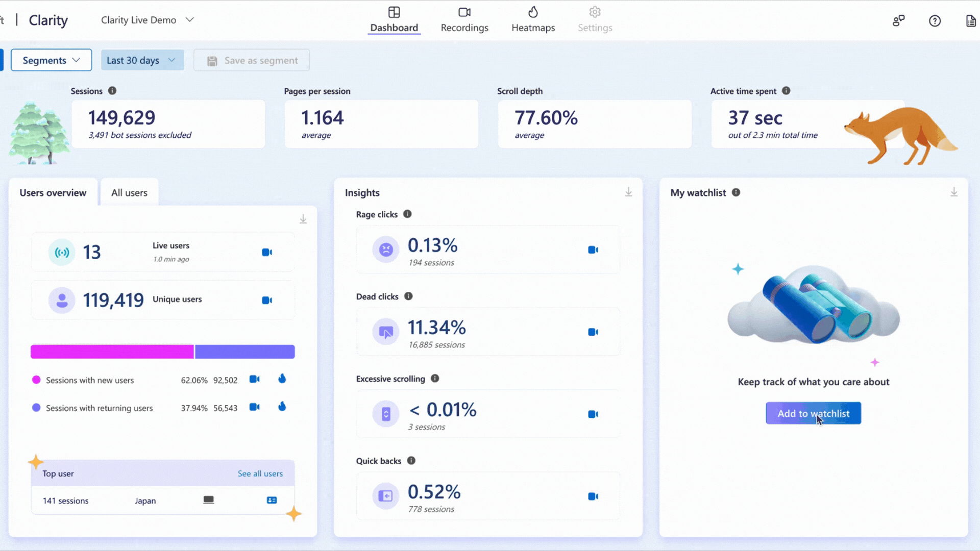Image resolution: width=980 pixels, height=551 pixels.
Task: View recordings of Unique users
Action: coord(267,300)
